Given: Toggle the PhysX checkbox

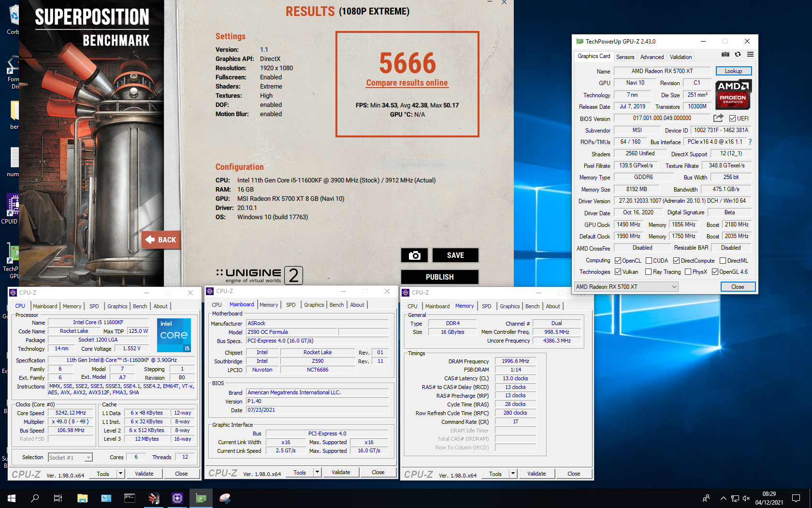Looking at the screenshot, I should pos(688,272).
